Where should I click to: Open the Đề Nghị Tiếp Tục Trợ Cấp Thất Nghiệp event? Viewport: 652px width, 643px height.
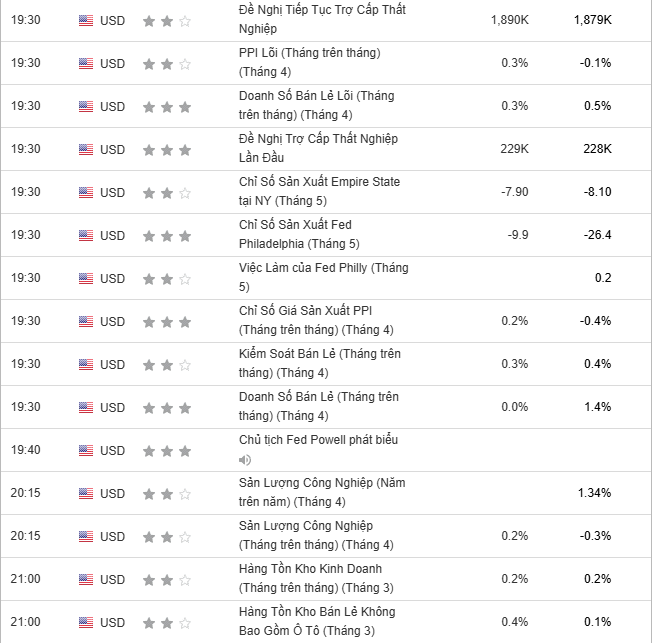pos(308,19)
